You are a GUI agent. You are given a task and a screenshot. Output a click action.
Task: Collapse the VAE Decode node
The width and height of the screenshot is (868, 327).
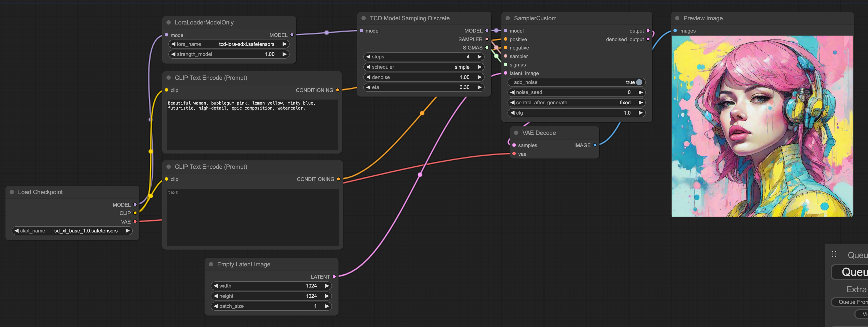tap(516, 133)
